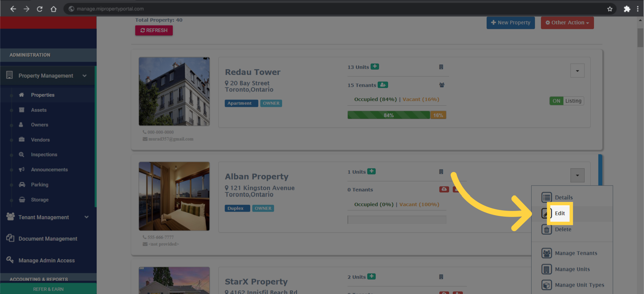Viewport: 644px width, 294px height.
Task: Click the Refer & Earn button
Action: (48, 289)
